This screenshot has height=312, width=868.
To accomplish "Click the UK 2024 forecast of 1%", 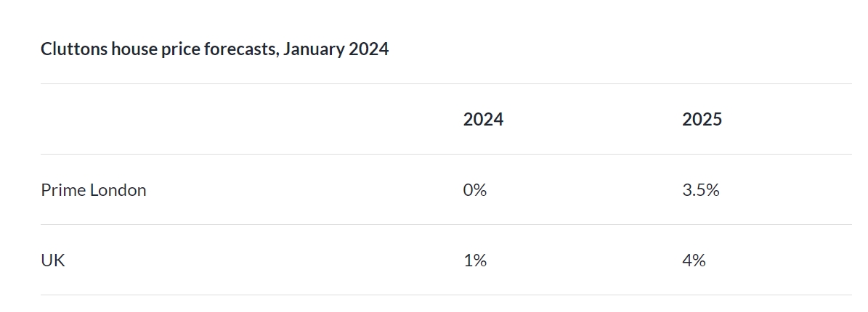I will 475,260.
